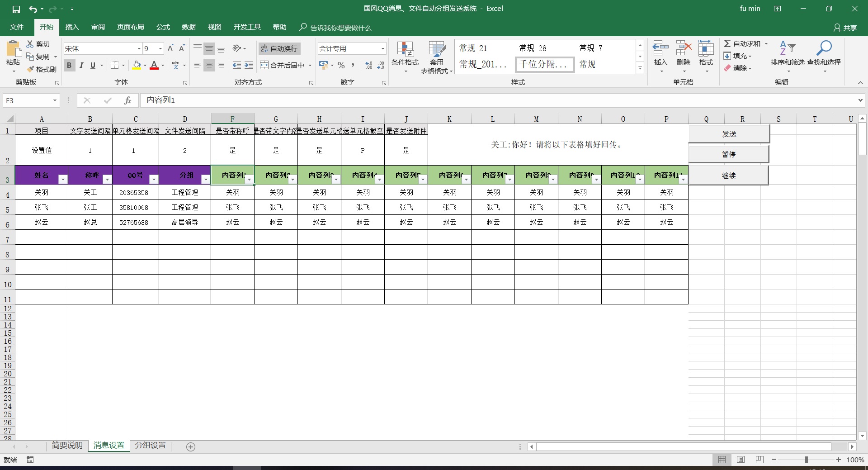Click the comma style icon
Viewport: 868px width, 470px height.
coord(353,65)
